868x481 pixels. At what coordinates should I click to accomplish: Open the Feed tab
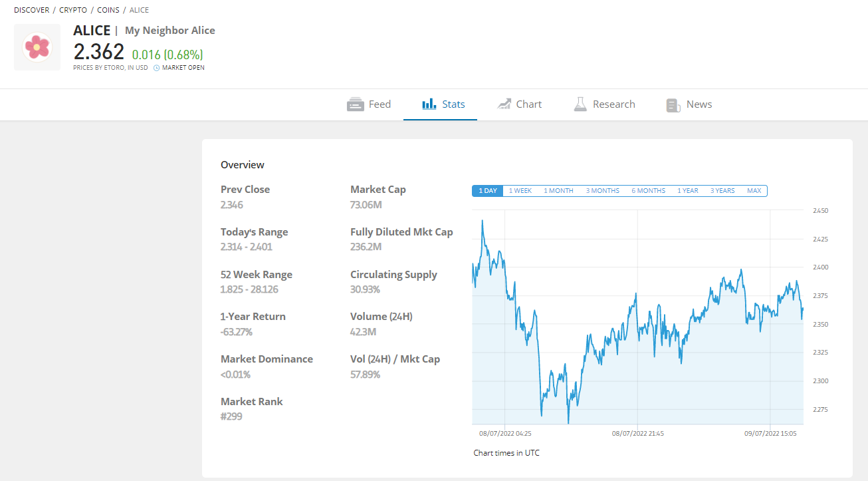point(369,104)
